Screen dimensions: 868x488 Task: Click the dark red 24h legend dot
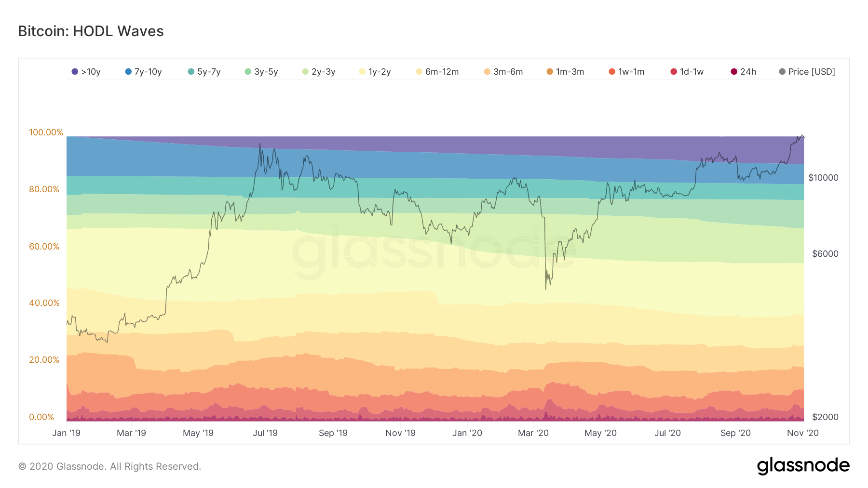click(734, 72)
